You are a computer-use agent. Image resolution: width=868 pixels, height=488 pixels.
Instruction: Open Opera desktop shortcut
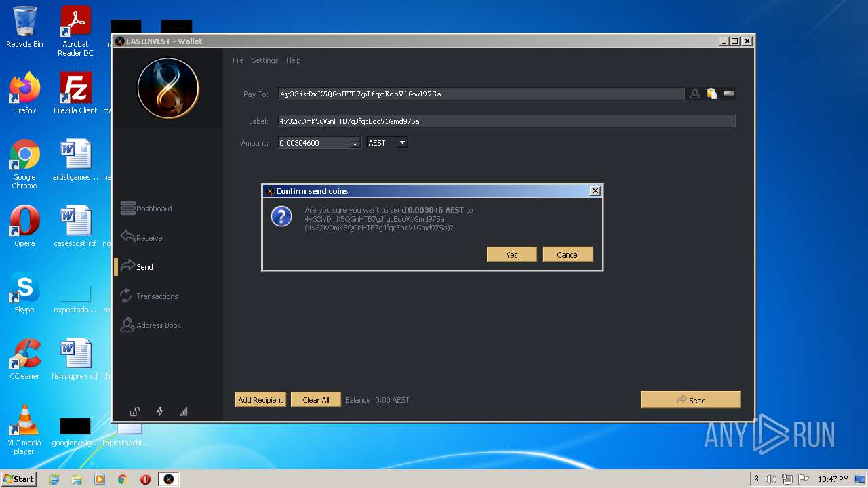click(x=24, y=226)
